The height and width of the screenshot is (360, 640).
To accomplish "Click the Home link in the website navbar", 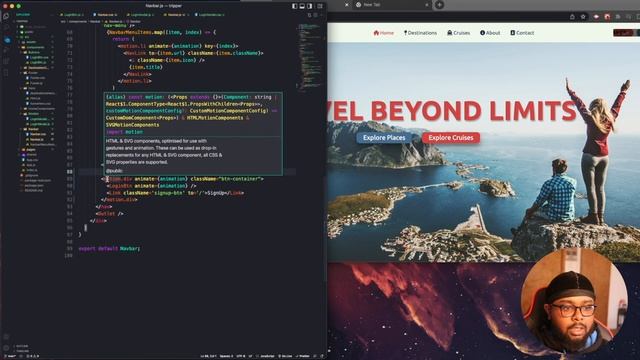I will pos(384,33).
